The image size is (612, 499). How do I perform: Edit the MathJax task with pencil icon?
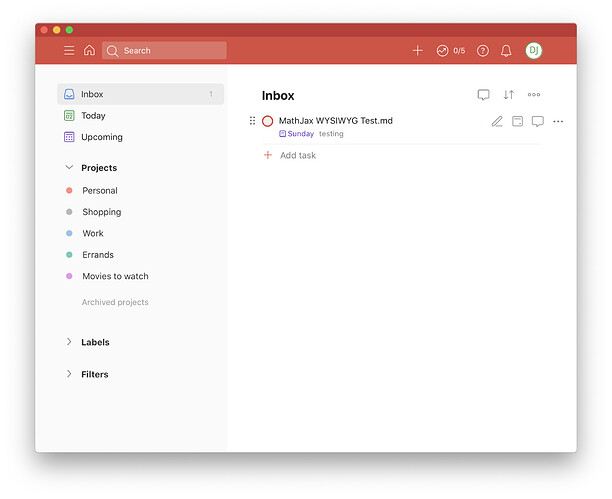pyautogui.click(x=497, y=121)
